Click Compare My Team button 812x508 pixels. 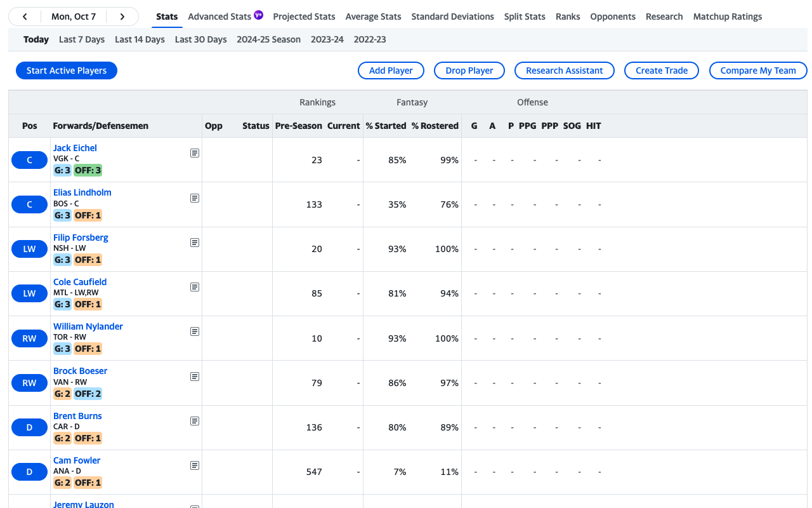click(758, 70)
